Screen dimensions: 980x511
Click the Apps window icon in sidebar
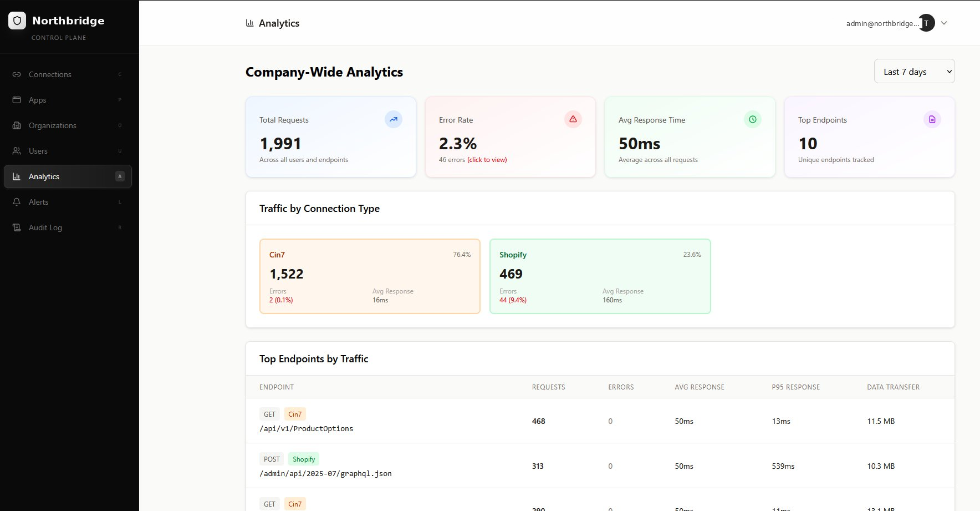pyautogui.click(x=17, y=100)
